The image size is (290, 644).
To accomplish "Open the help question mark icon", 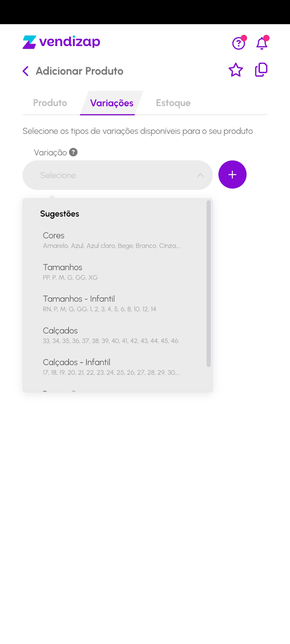I will click(x=239, y=43).
